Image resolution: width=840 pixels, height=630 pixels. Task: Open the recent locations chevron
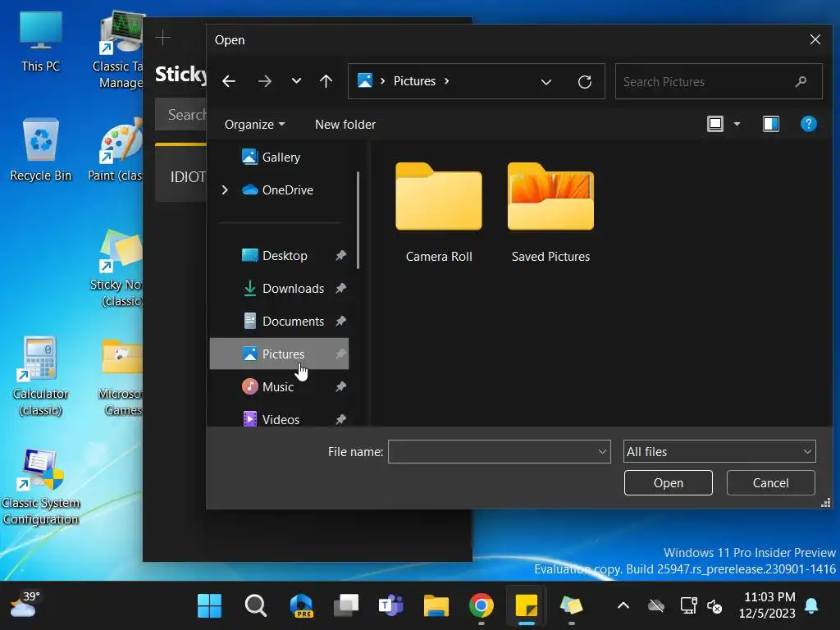coord(296,81)
